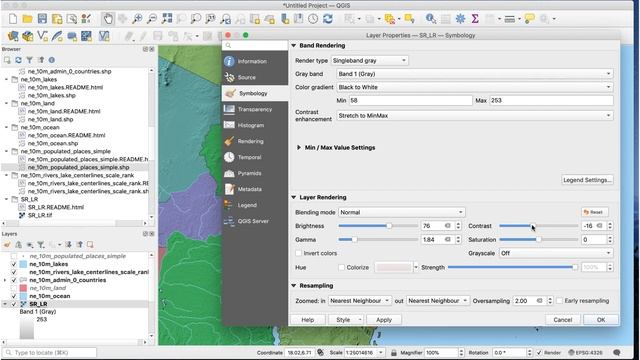Switch to the Histogram tab
Image resolution: width=640 pixels, height=360 pixels.
255,125
